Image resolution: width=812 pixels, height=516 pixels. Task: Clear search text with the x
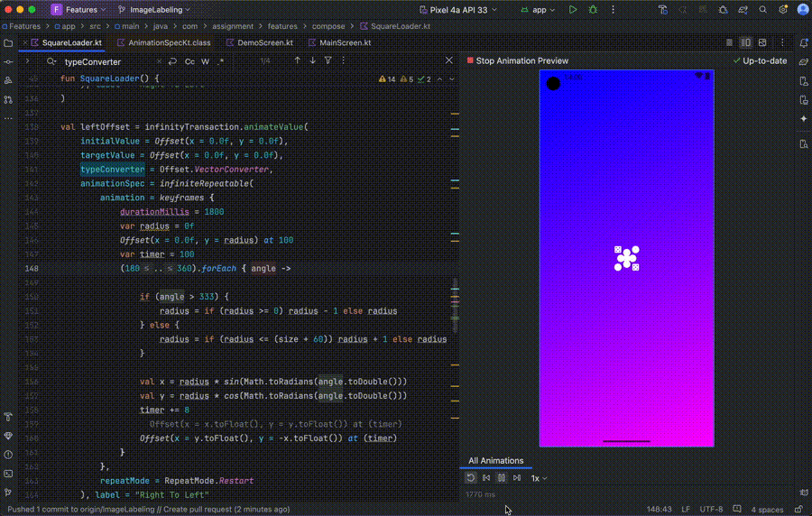click(159, 61)
